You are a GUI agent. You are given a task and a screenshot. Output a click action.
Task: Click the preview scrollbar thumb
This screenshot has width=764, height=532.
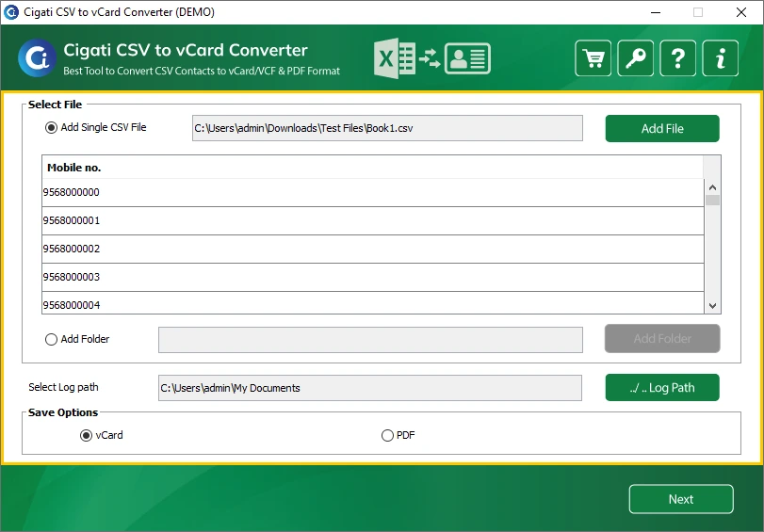click(x=712, y=201)
